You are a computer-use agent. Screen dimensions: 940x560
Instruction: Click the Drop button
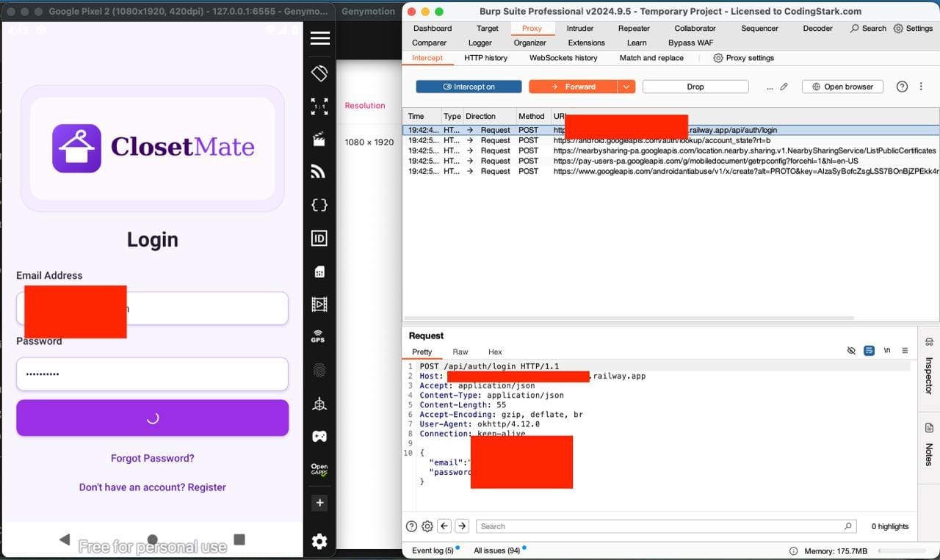(695, 87)
